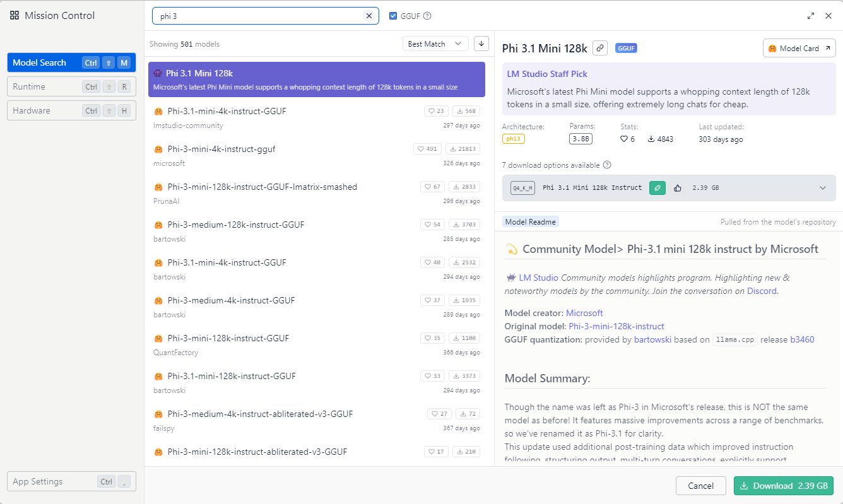Image resolution: width=843 pixels, height=504 pixels.
Task: Switch to the Runtime tab
Action: [71, 86]
